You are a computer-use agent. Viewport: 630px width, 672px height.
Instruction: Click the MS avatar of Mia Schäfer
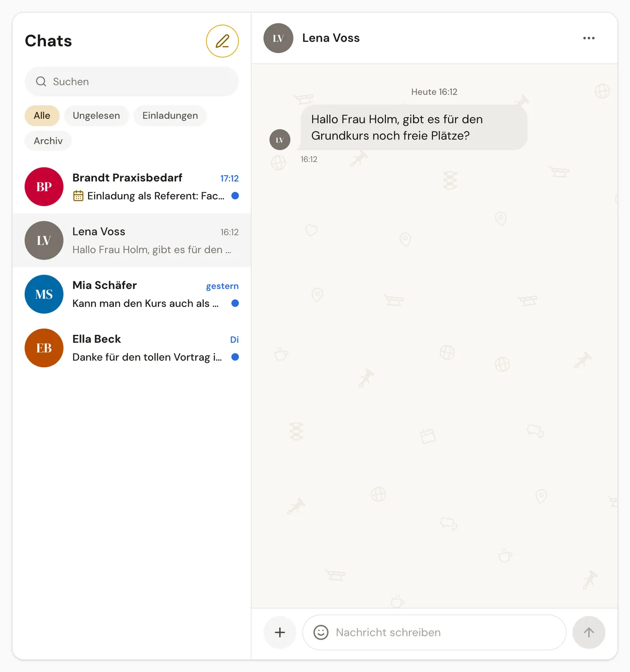coord(44,294)
